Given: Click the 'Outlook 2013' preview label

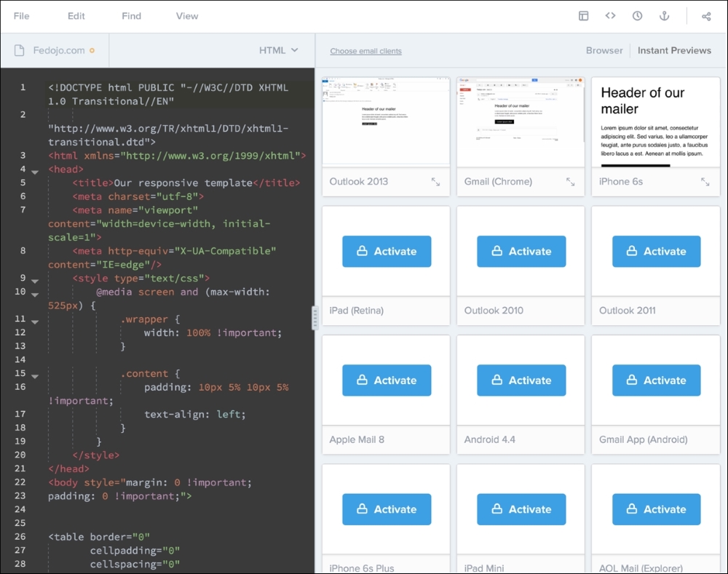Looking at the screenshot, I should (358, 181).
